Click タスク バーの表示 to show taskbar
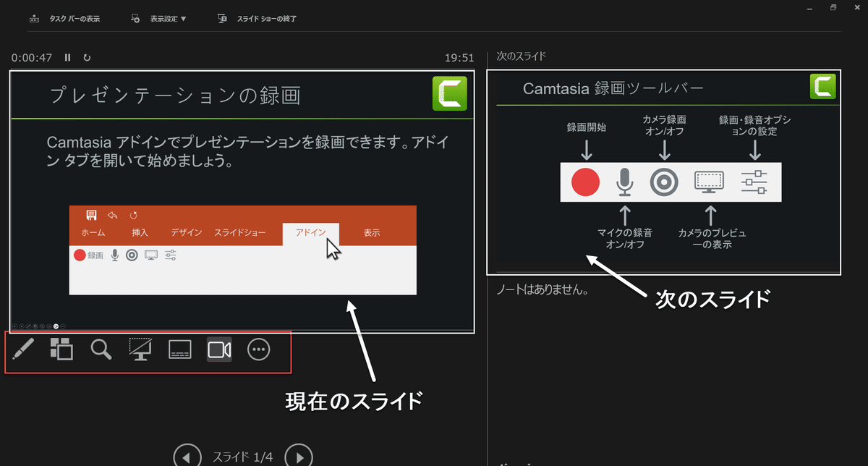This screenshot has width=868, height=466. (x=64, y=19)
